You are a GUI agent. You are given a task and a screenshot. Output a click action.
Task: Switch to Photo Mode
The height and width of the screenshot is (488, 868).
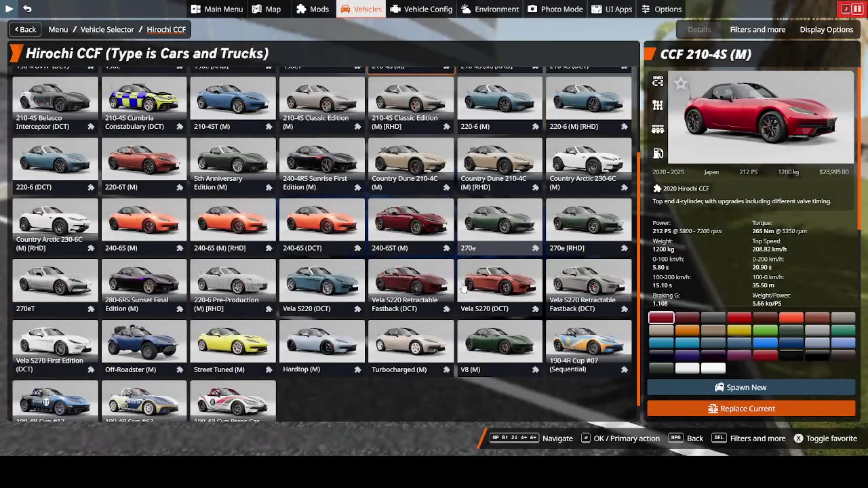555,9
